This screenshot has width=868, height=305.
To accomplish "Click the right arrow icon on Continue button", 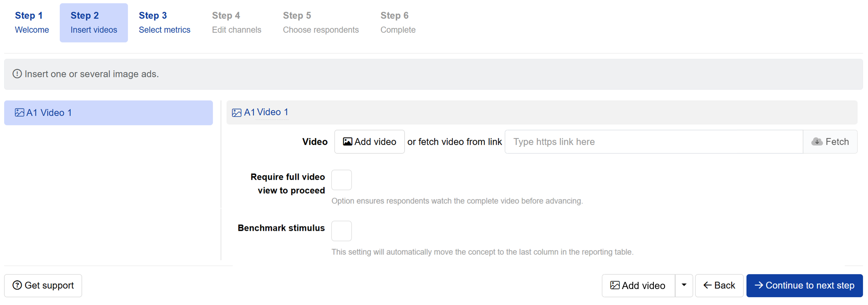I will (x=758, y=285).
